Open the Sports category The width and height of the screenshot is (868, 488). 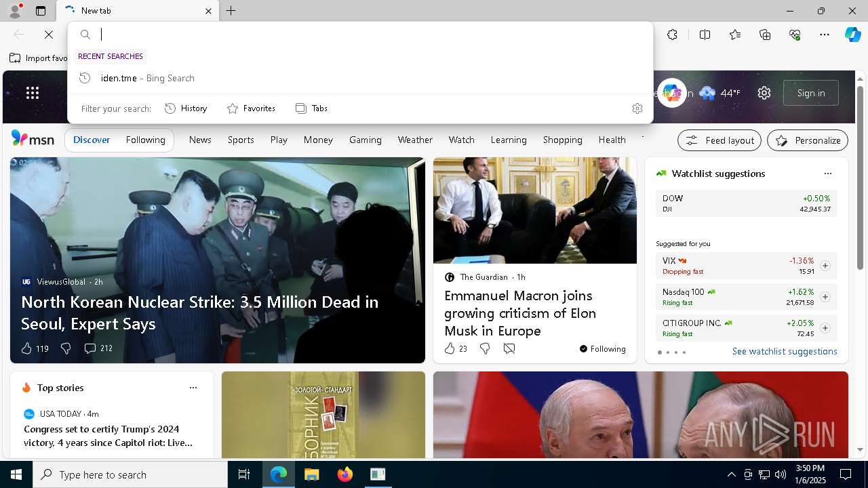tap(241, 140)
